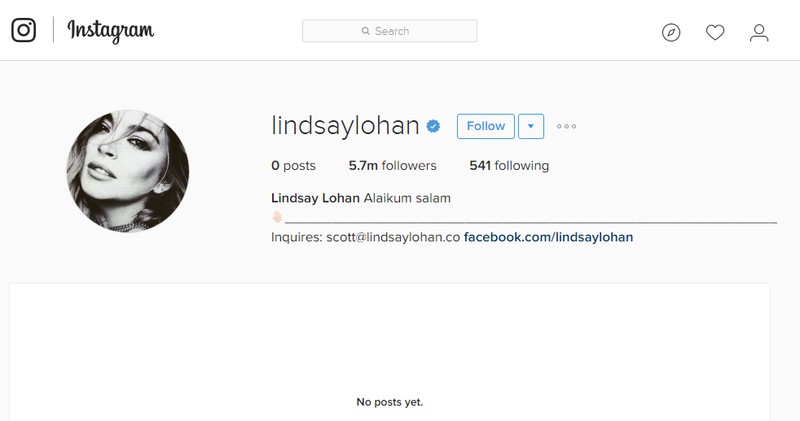Open the three-dot options menu
The height and width of the screenshot is (421, 800).
tap(566, 126)
